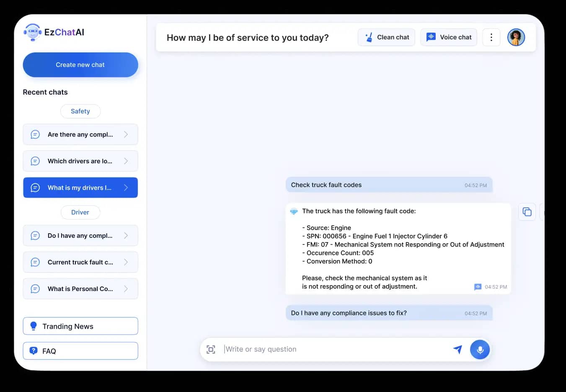Open the 'What is Personal Co...' recent chat
The image size is (566, 392).
pos(80,289)
